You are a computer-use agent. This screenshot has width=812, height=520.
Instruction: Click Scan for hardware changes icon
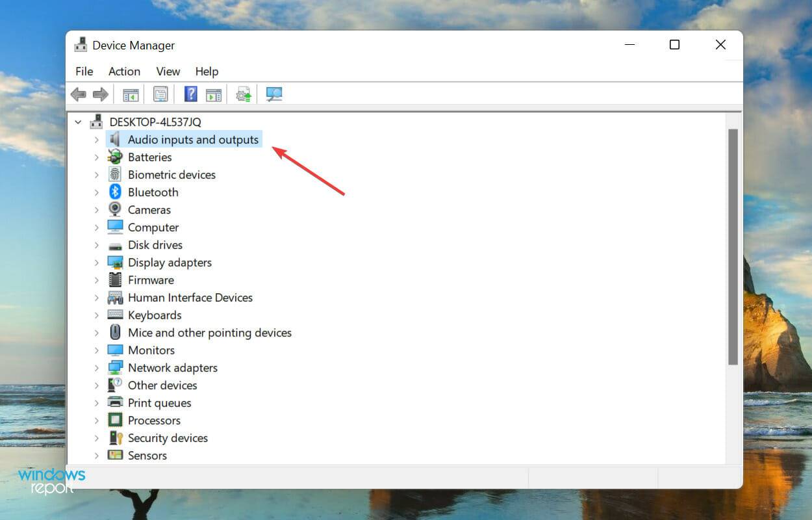[273, 94]
